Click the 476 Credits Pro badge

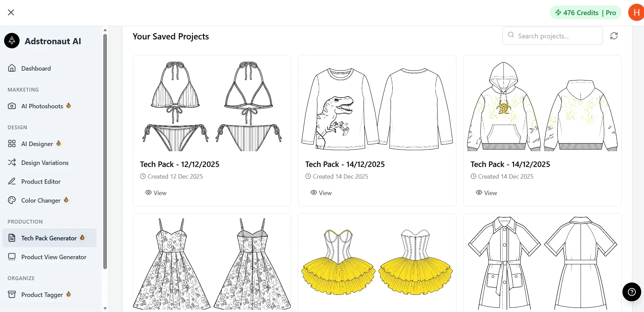[x=585, y=13]
